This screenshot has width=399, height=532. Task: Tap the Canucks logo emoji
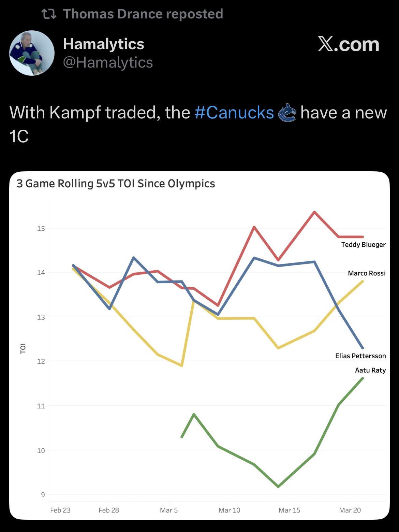tap(287, 113)
